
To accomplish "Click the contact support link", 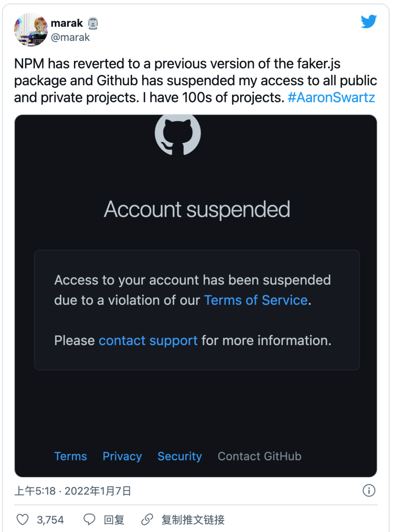I will [x=148, y=340].
